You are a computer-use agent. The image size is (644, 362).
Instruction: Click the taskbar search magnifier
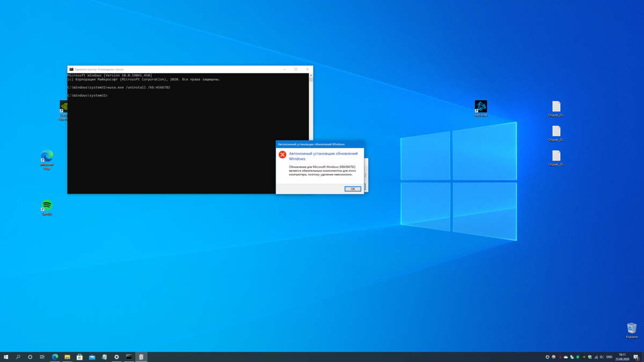tap(18, 357)
